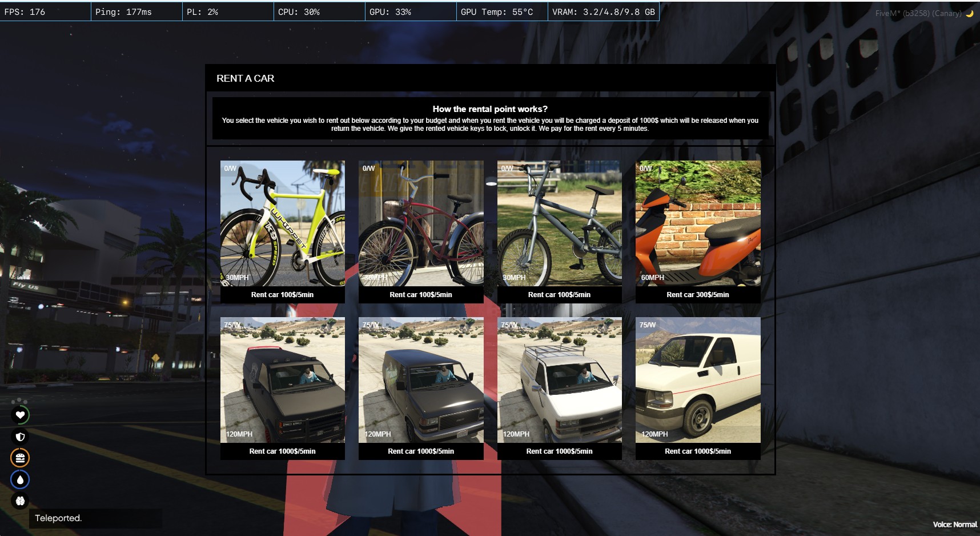980x536 pixels.
Task: Rent the black van with red roof lights
Action: pos(283,451)
